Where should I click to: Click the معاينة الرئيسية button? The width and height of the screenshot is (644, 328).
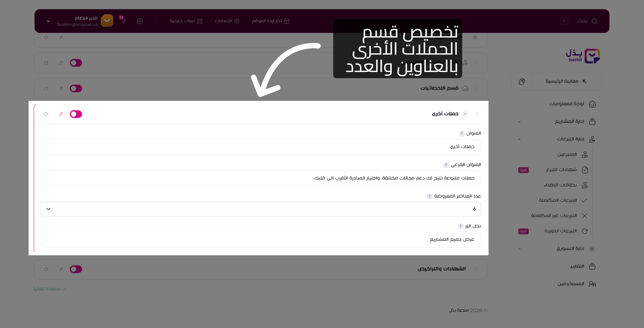567,81
